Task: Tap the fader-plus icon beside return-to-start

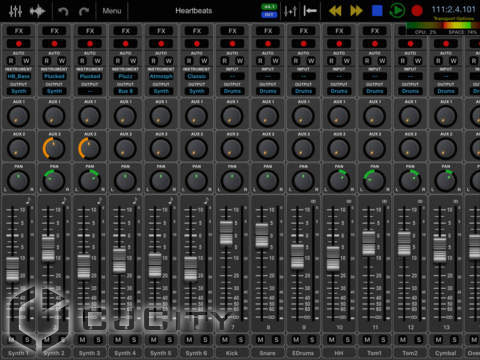Action: click(290, 11)
